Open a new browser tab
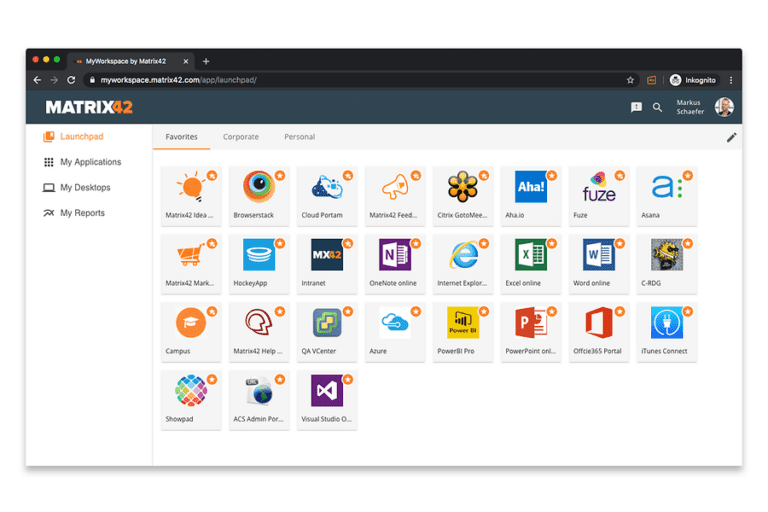This screenshot has height=512, width=768. tap(206, 62)
